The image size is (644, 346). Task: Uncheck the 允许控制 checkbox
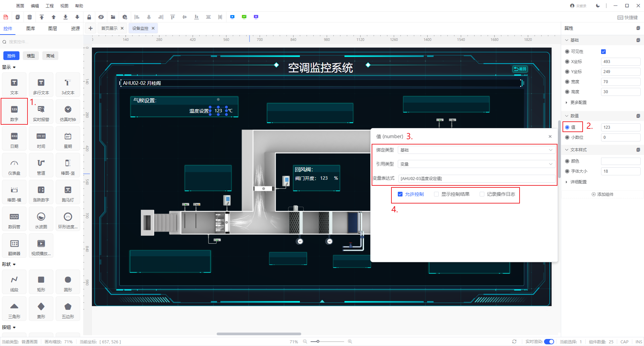(x=400, y=194)
